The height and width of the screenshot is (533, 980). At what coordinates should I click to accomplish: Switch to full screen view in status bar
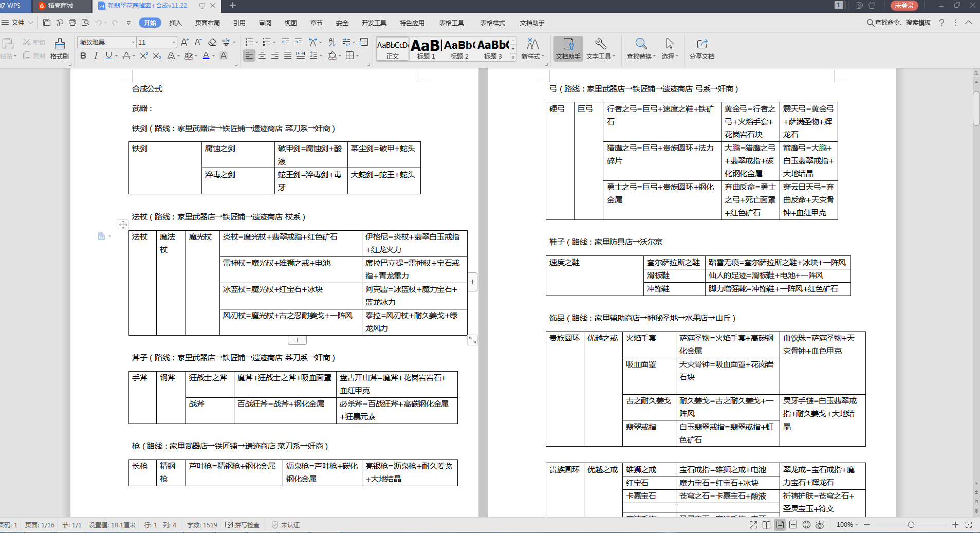click(x=753, y=525)
